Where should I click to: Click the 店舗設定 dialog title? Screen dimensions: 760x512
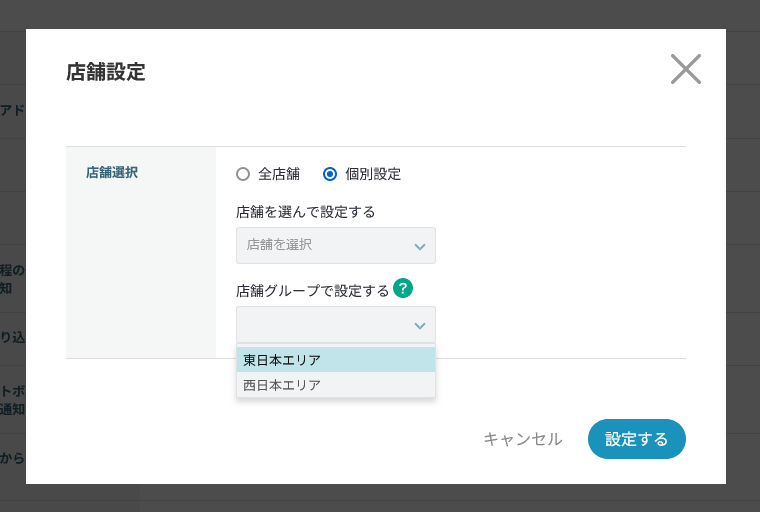coord(106,72)
